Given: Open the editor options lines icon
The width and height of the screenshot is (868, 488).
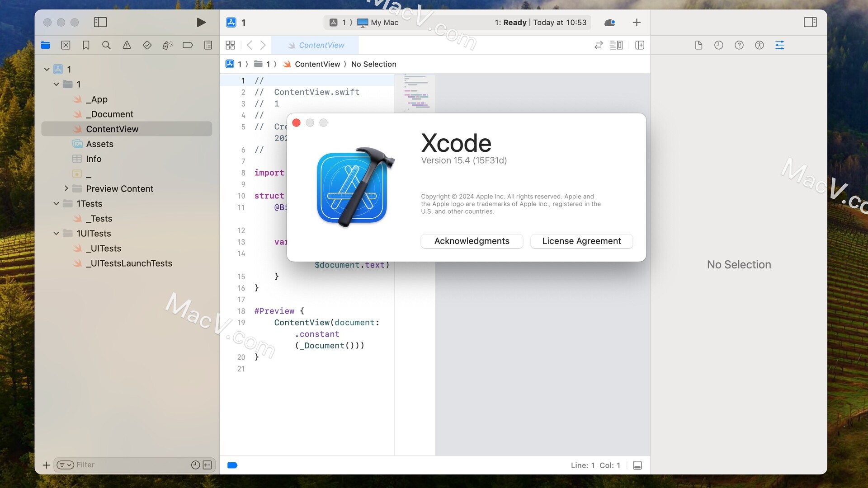Looking at the screenshot, I should (x=616, y=45).
